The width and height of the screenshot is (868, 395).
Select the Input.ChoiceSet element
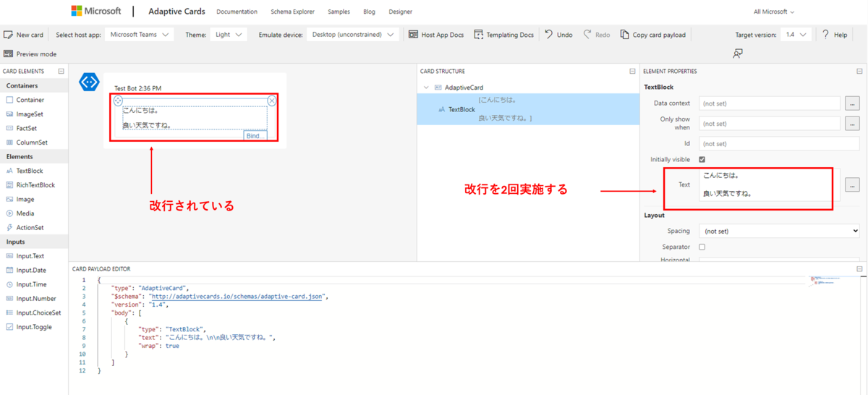(34, 313)
